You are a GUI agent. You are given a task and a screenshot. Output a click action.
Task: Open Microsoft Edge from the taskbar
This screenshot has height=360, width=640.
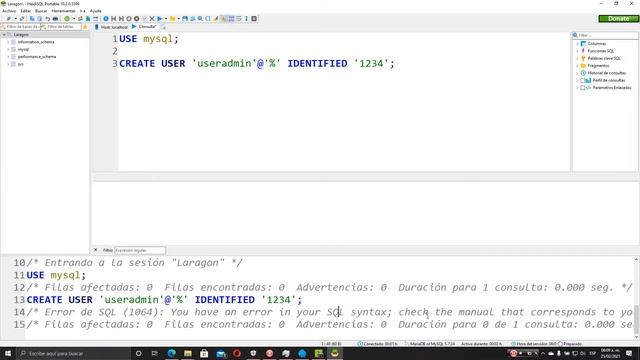171,353
